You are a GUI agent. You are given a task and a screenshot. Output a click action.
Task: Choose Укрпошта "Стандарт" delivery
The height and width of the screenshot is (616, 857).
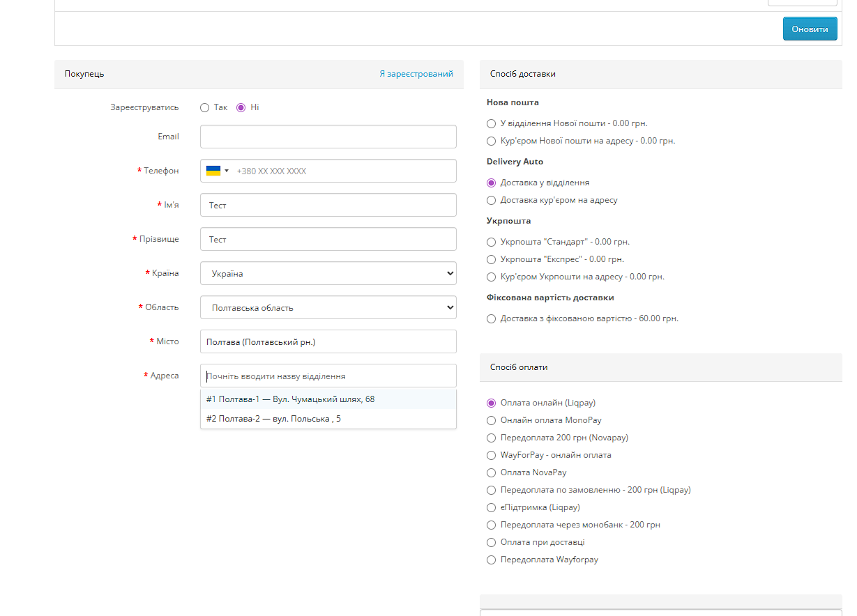tap(492, 242)
